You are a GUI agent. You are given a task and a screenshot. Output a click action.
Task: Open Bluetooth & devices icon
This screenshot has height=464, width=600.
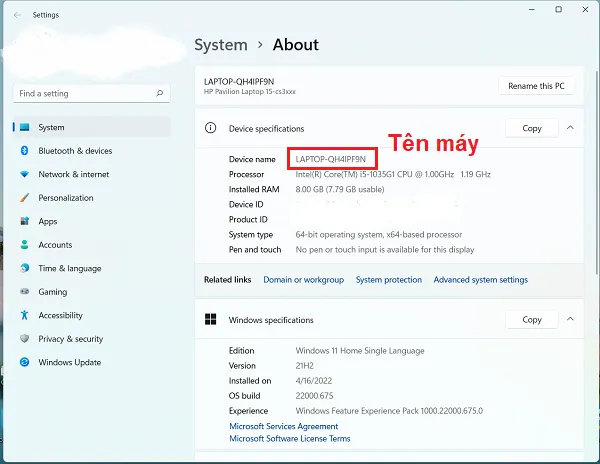(24, 151)
